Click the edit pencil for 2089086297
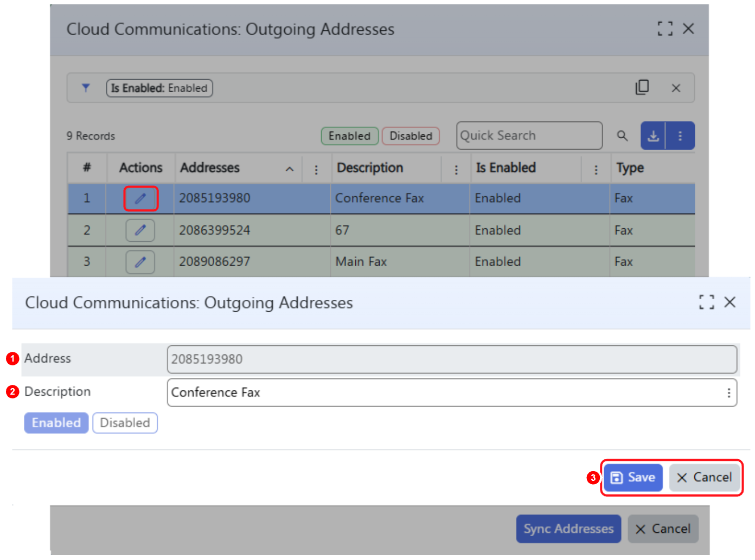Image resolution: width=755 pixels, height=560 pixels. pos(140,262)
